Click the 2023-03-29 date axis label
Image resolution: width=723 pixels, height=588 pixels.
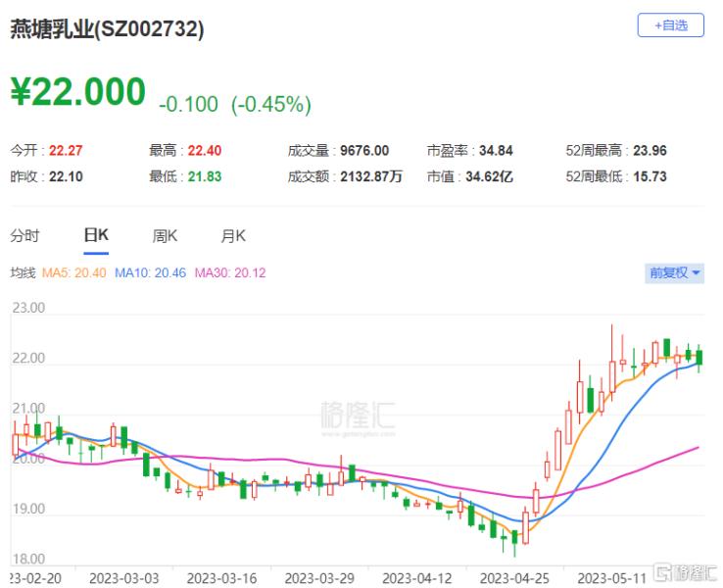319,579
